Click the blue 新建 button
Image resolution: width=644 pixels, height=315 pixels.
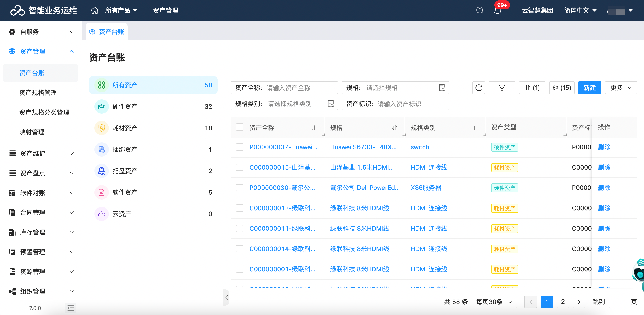pyautogui.click(x=589, y=88)
